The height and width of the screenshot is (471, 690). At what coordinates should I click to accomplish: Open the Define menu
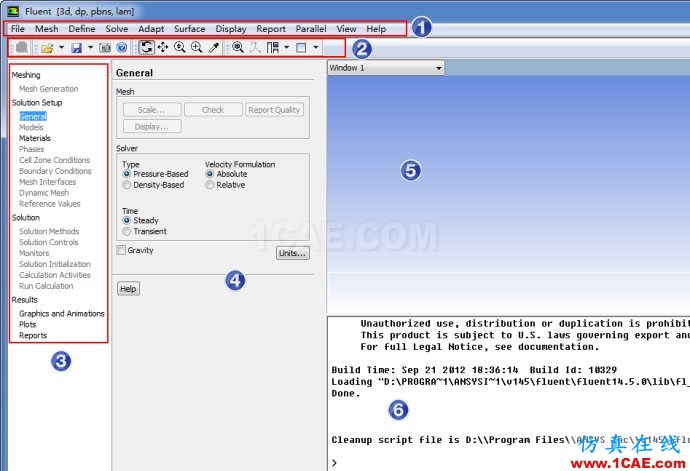tap(82, 29)
